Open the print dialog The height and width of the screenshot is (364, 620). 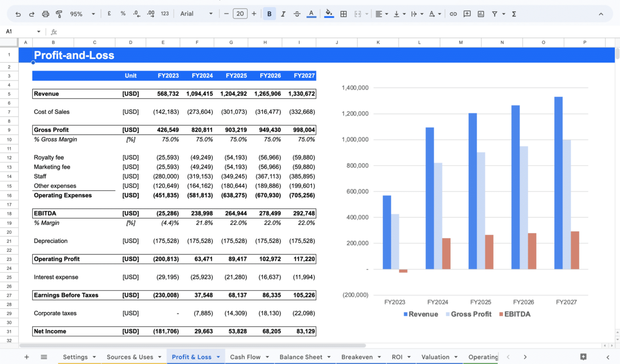[x=46, y=13]
